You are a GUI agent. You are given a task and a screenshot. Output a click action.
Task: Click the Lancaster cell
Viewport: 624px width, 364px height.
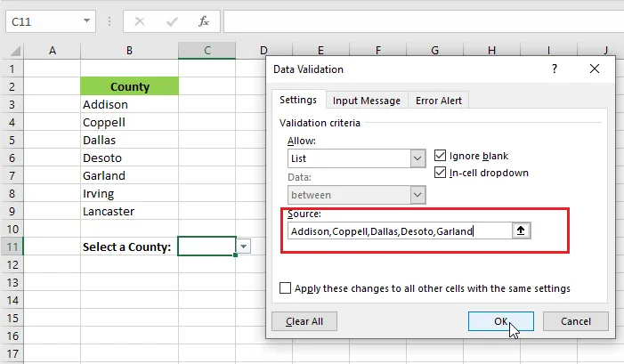[129, 211]
